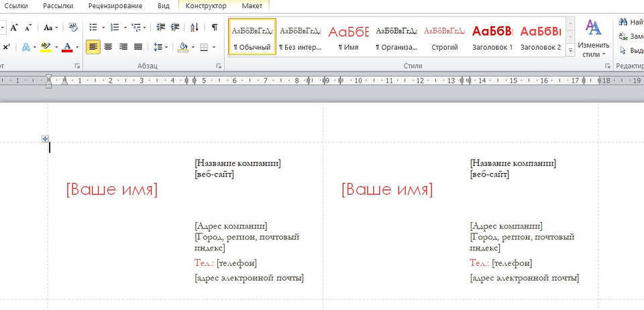Click the first [Ваше имя] placeholder
Image resolution: width=644 pixels, height=310 pixels.
click(112, 190)
